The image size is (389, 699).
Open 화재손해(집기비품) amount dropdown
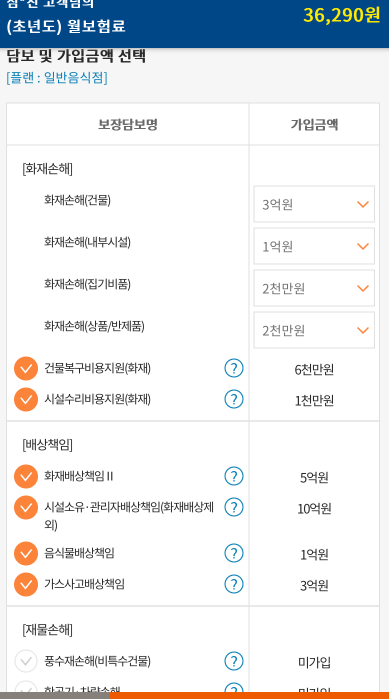(314, 288)
